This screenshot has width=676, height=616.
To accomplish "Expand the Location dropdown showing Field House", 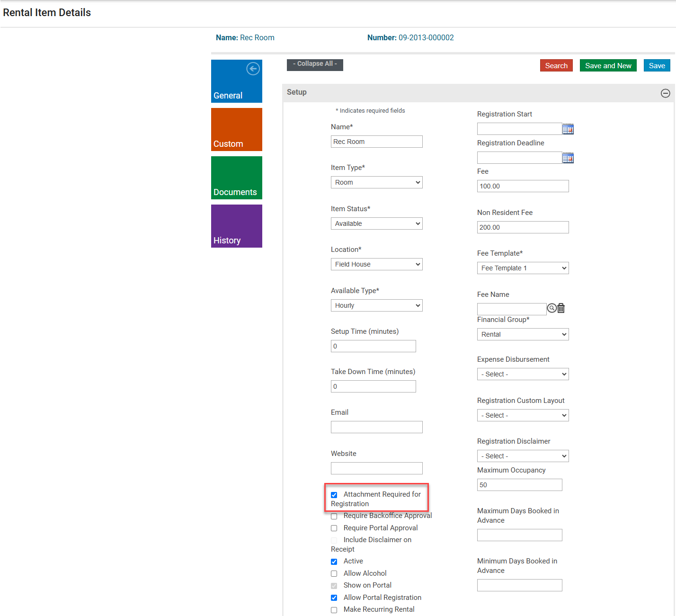I will point(376,264).
